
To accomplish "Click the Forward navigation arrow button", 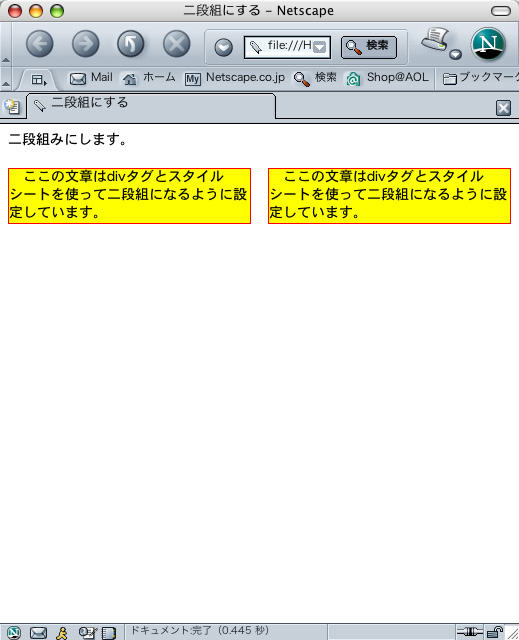I will pos(85,44).
